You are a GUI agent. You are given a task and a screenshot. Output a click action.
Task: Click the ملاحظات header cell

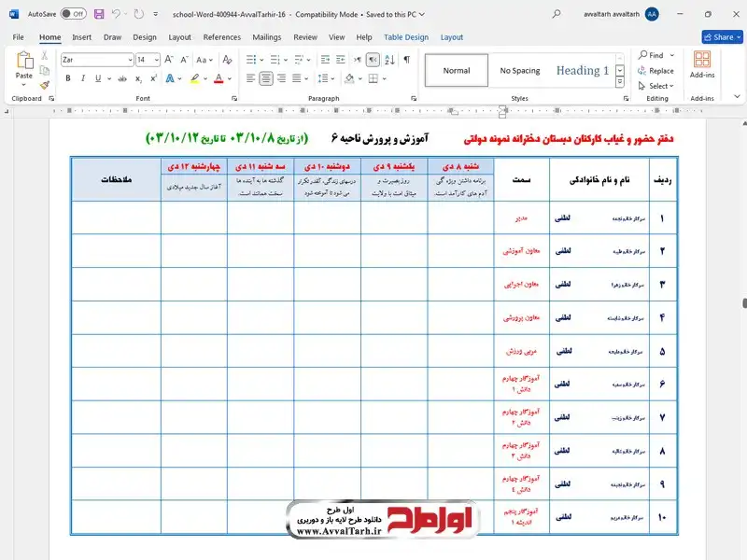click(116, 179)
